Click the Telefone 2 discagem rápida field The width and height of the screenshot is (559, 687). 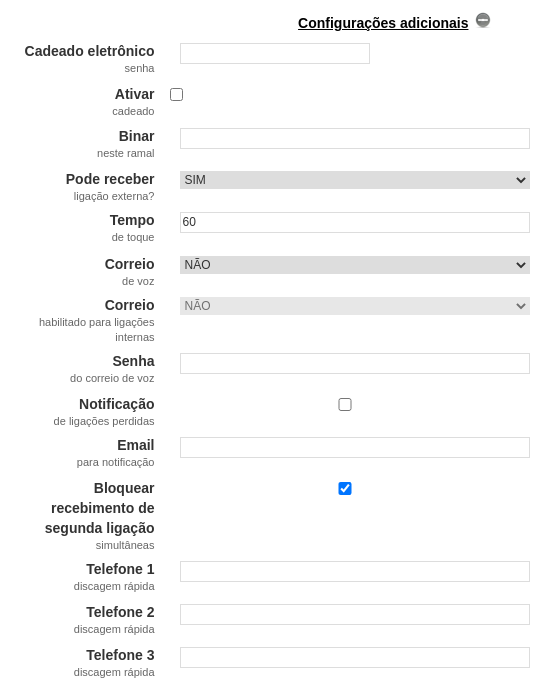point(355,614)
